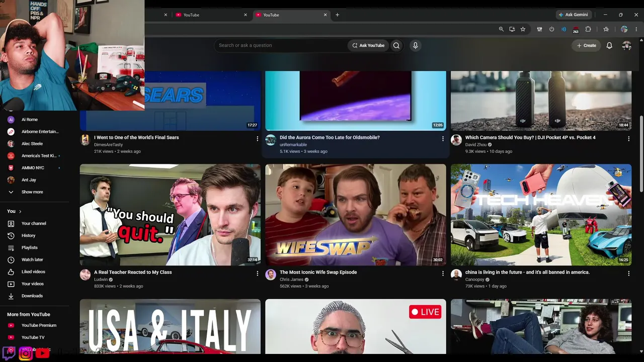
Task: Click the YouTube search input field
Action: tap(281, 45)
